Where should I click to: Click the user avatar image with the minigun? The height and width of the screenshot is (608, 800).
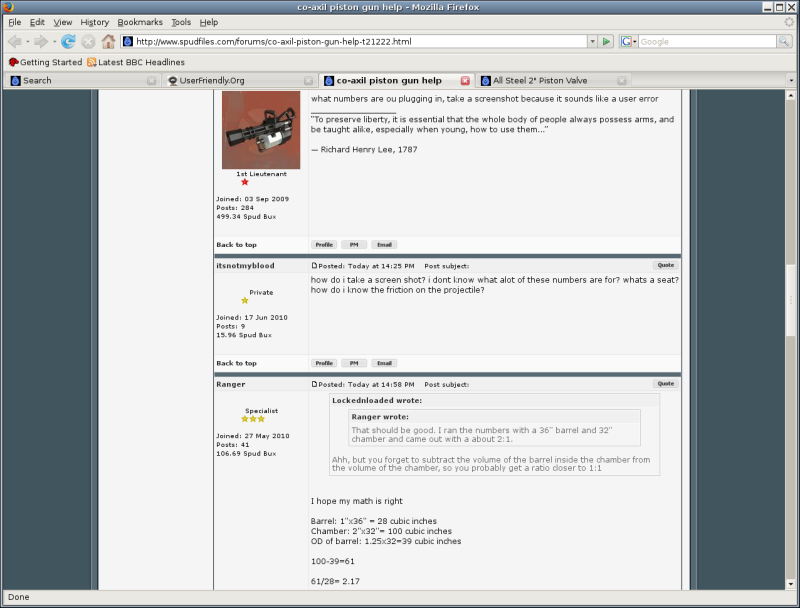pos(260,130)
